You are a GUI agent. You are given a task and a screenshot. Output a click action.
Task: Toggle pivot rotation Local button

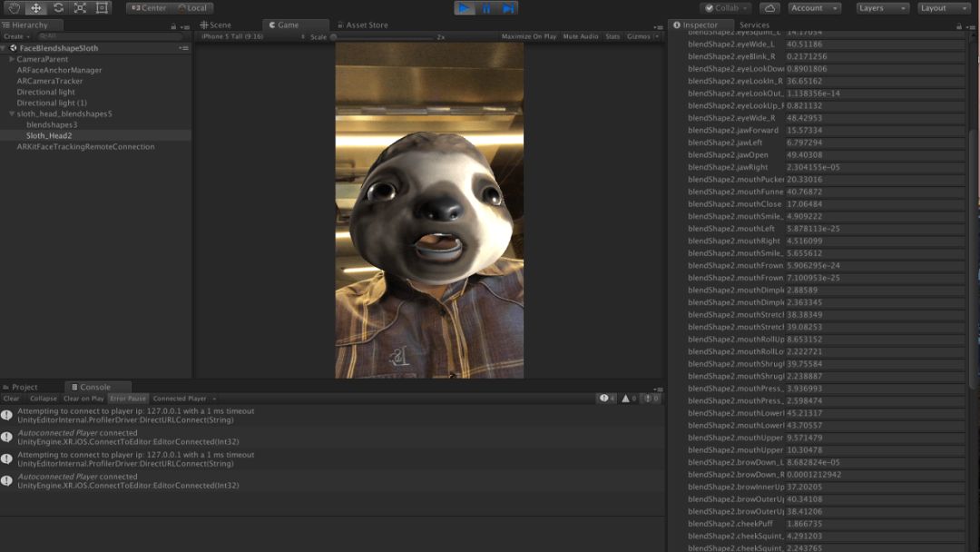192,8
